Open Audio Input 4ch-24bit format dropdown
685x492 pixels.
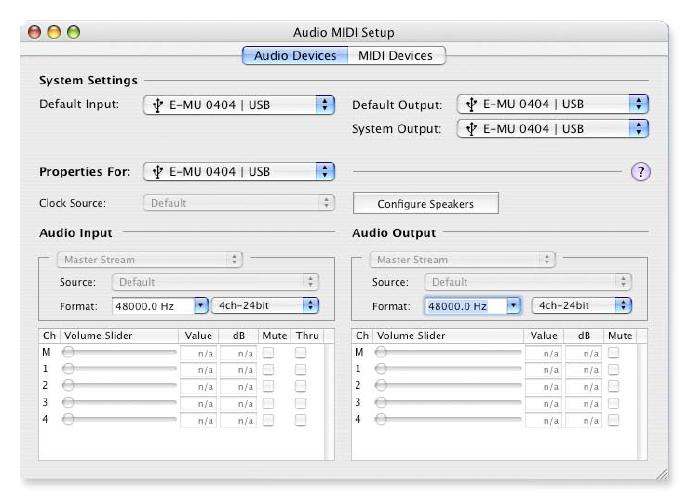pyautogui.click(x=264, y=305)
